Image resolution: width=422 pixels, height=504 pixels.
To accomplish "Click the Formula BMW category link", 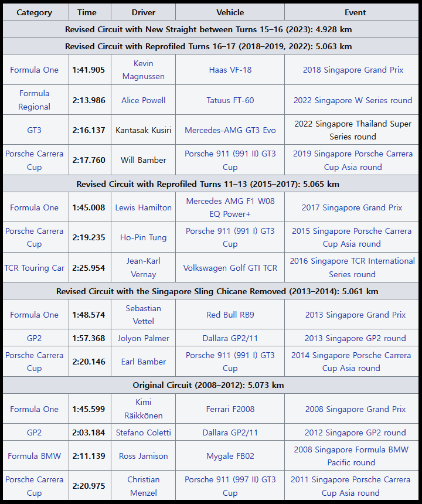I will [x=34, y=456].
